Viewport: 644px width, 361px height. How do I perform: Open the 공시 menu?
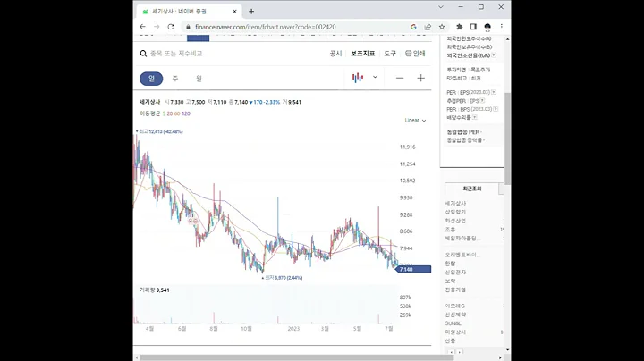pos(336,54)
